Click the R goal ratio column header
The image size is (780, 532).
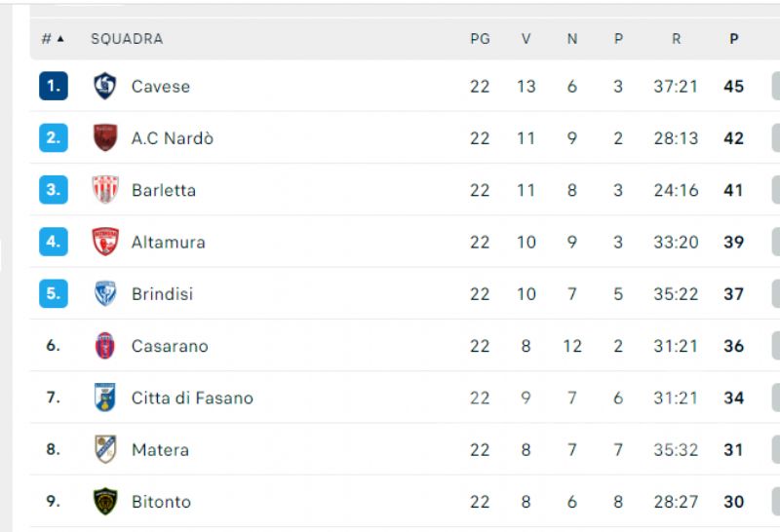(676, 39)
